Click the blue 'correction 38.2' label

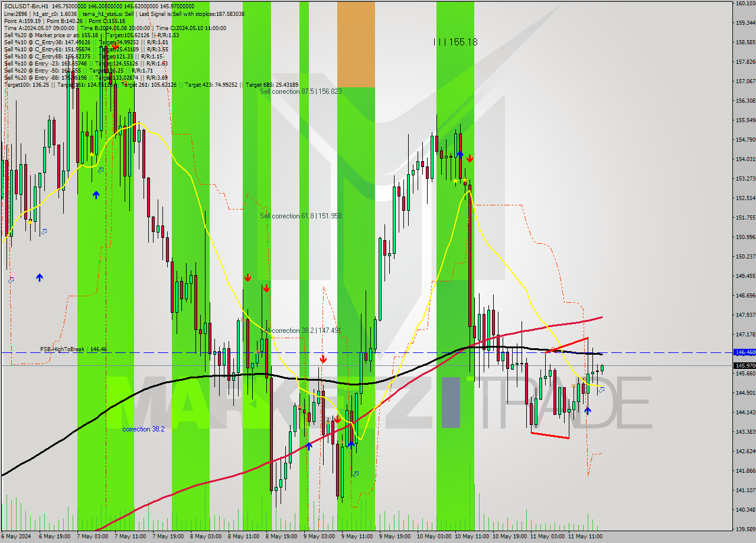[144, 429]
